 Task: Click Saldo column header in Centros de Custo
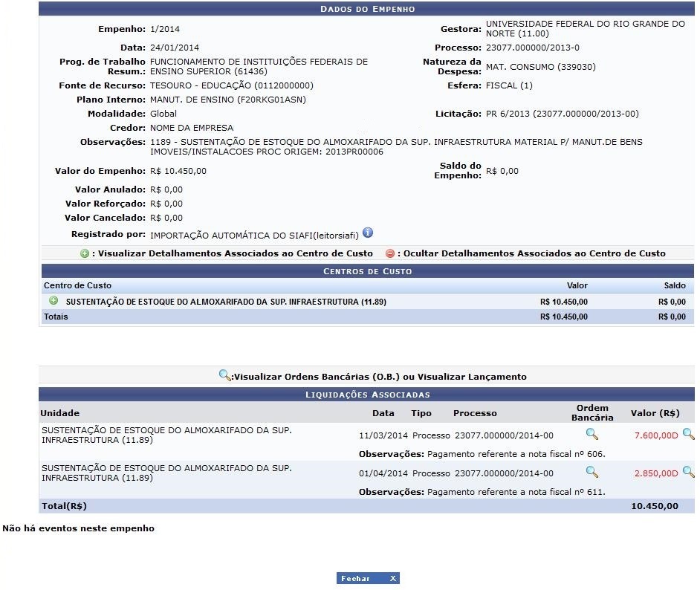point(675,285)
